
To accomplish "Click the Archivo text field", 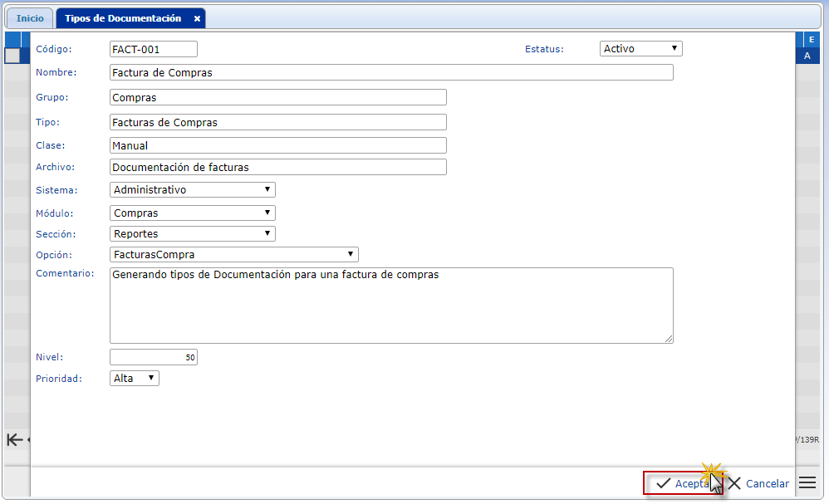I will (278, 167).
